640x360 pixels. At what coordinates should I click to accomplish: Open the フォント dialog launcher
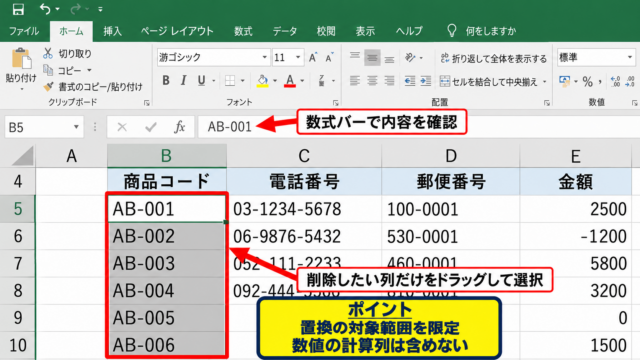coord(336,103)
